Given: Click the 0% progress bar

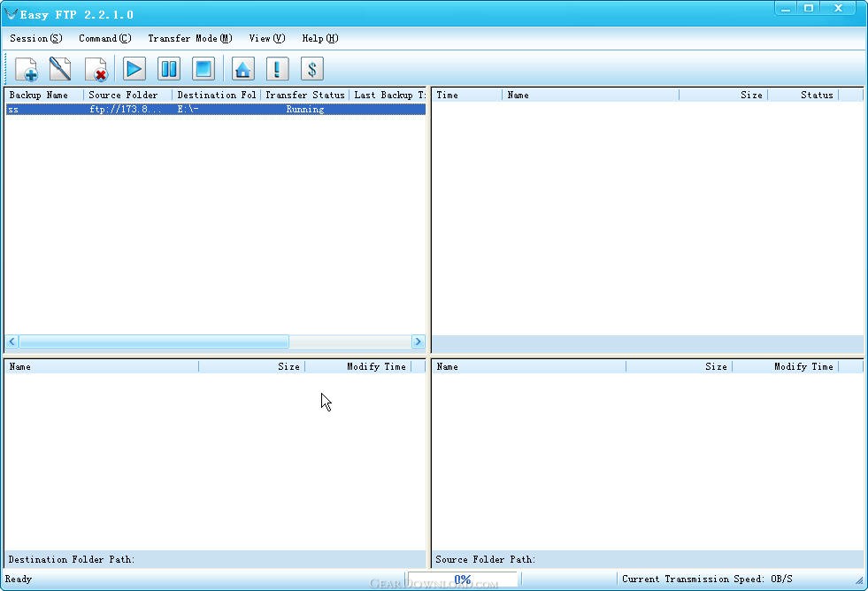Looking at the screenshot, I should (x=462, y=579).
